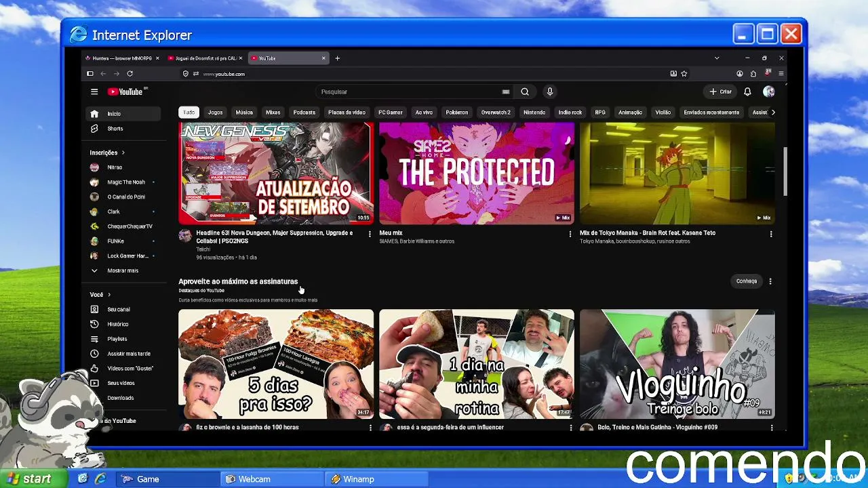Close the Hunters browser MMORPG tab
The width and height of the screenshot is (868, 488).
tap(157, 58)
